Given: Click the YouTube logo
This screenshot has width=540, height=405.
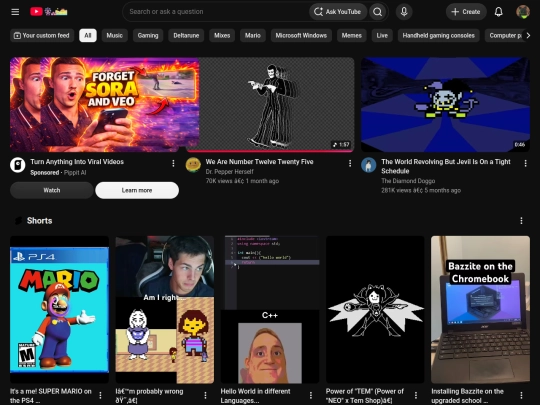Looking at the screenshot, I should point(49,12).
